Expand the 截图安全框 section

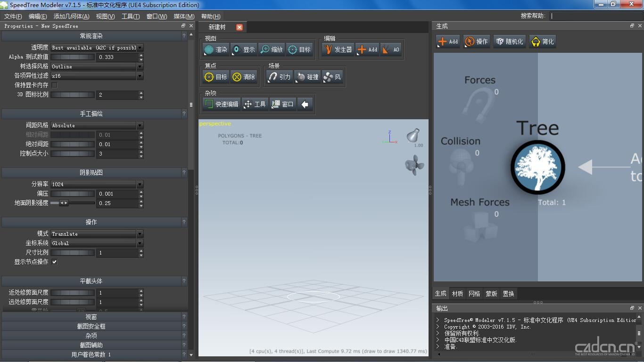(91, 326)
